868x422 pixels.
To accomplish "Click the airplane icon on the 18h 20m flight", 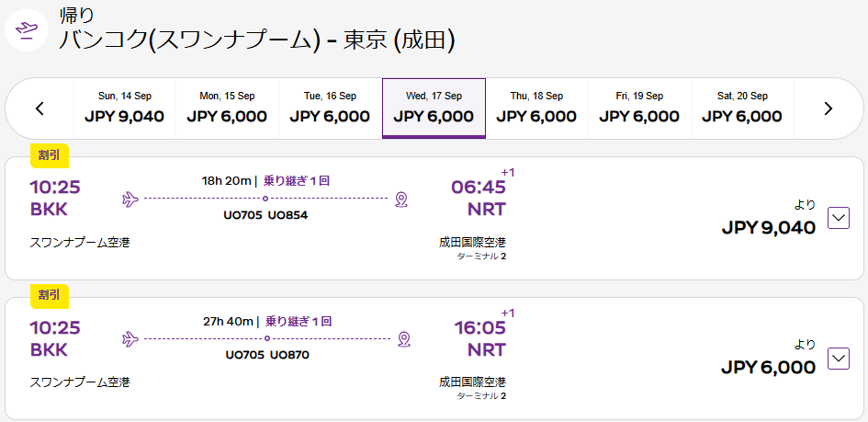I will click(130, 199).
